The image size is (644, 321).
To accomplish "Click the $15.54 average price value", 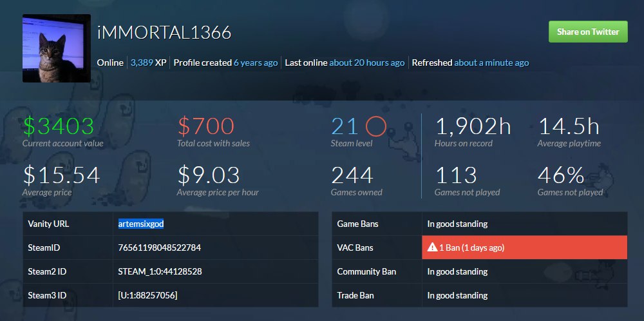I will pos(61,175).
